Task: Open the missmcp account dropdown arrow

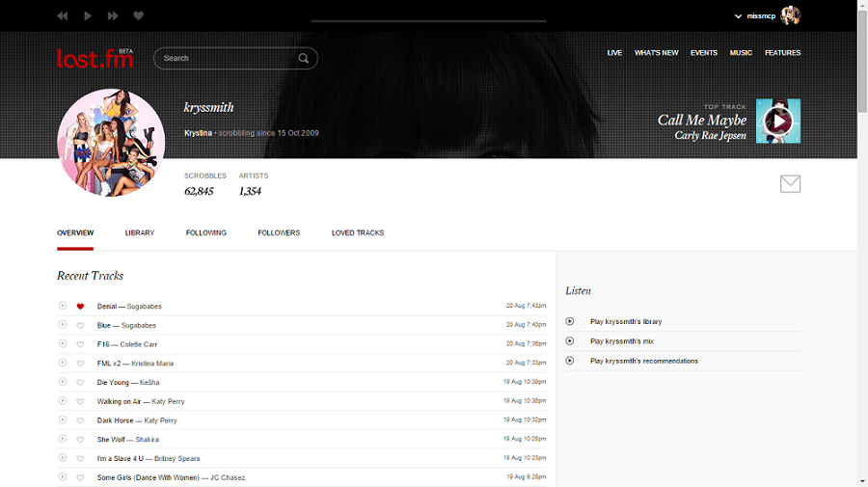Action: 738,16
